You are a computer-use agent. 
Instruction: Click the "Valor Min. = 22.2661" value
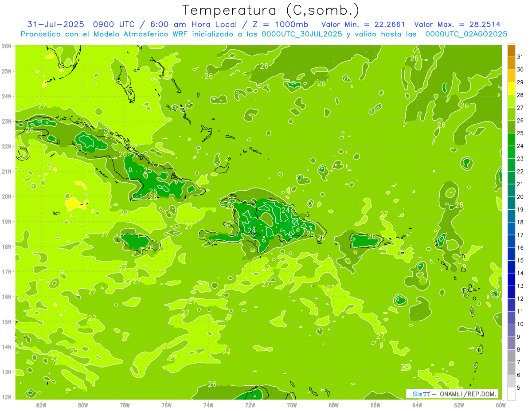click(363, 24)
